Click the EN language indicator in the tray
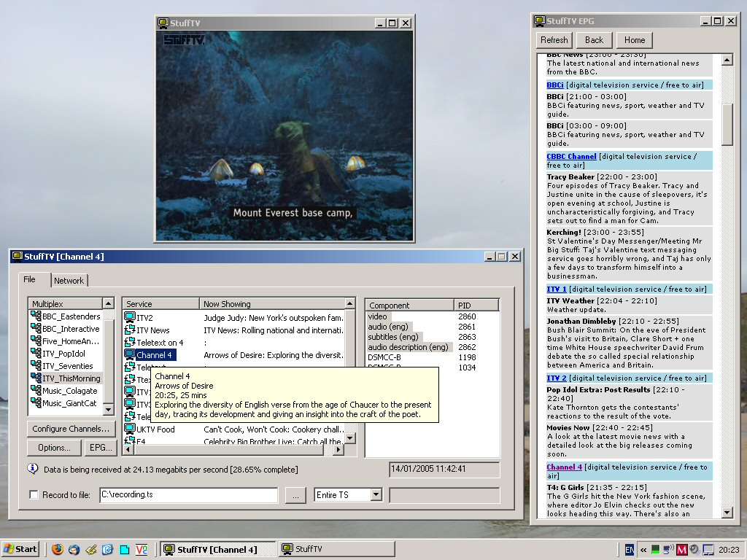 (x=630, y=550)
